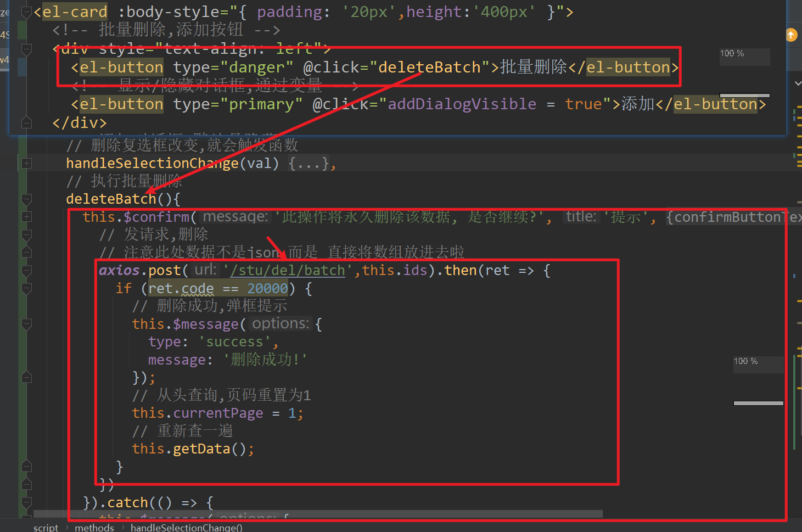Collapse the div style fold marker
This screenshot has height=532, width=802.
pos(26,49)
